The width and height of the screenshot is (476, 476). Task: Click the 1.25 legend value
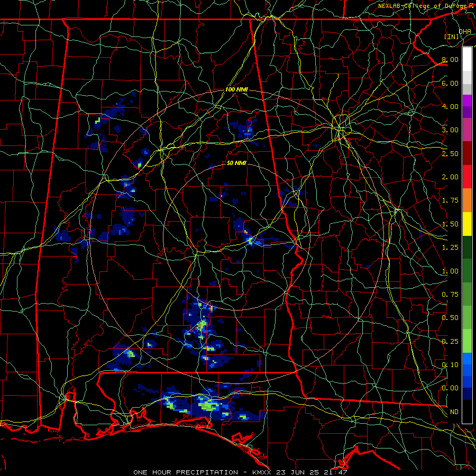[450, 248]
